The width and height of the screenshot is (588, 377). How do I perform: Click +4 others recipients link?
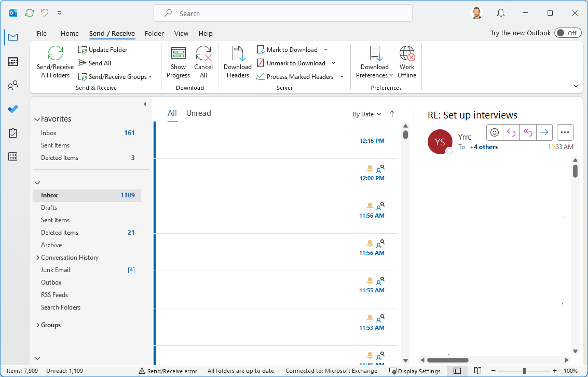click(x=484, y=147)
